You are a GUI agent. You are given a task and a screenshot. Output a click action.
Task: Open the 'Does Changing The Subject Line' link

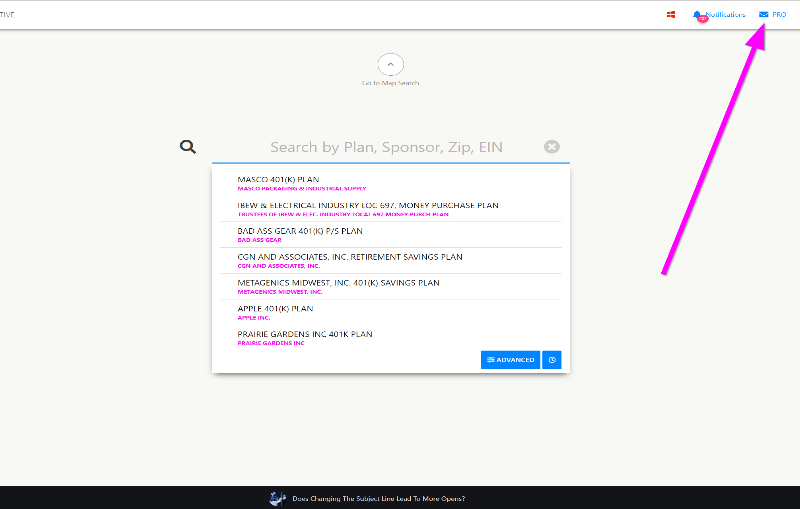click(378, 498)
